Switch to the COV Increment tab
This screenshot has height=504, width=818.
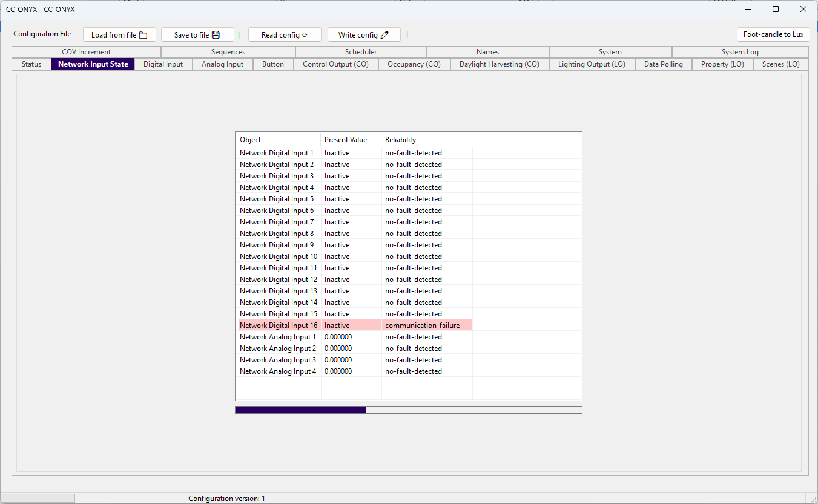[87, 52]
